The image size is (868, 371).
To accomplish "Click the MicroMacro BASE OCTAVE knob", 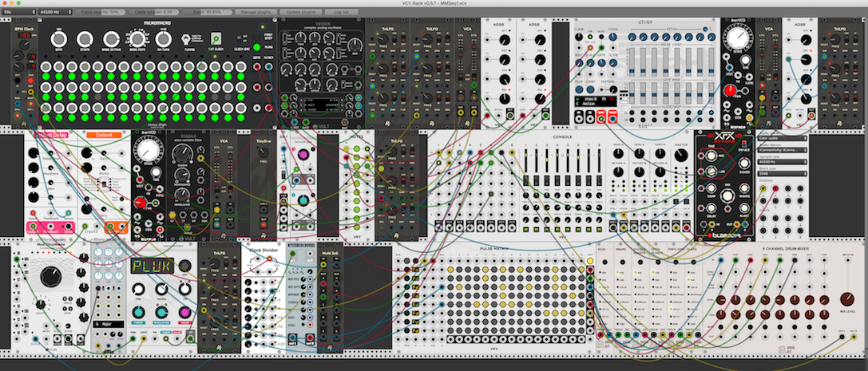I will [111, 39].
